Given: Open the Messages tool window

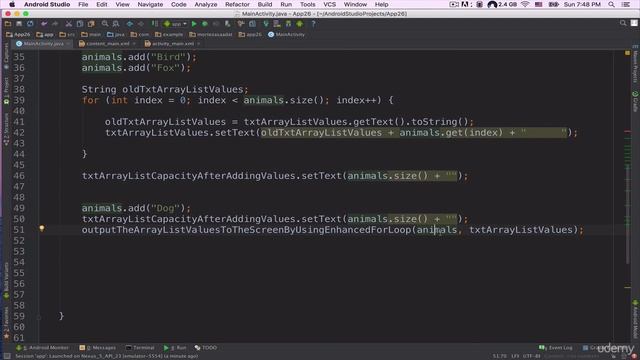Looking at the screenshot, I should pyautogui.click(x=98, y=348).
